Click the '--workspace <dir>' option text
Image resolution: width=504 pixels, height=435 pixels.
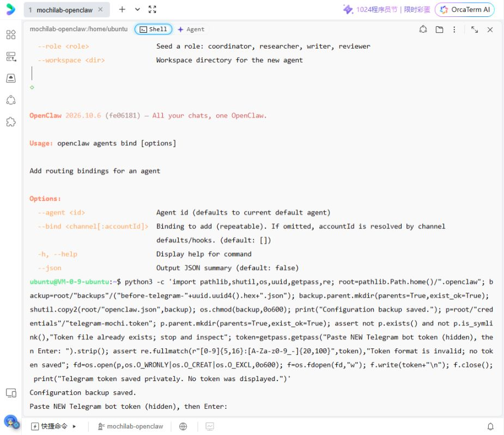(71, 60)
